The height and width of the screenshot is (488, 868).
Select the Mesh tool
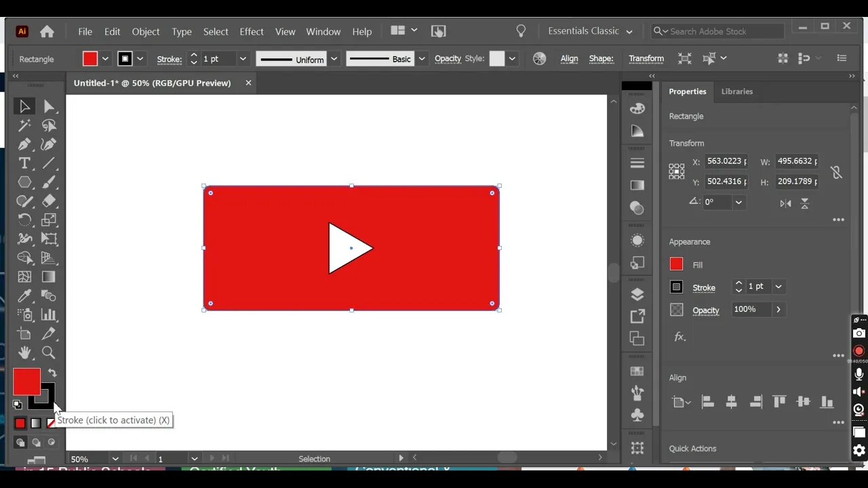[24, 277]
